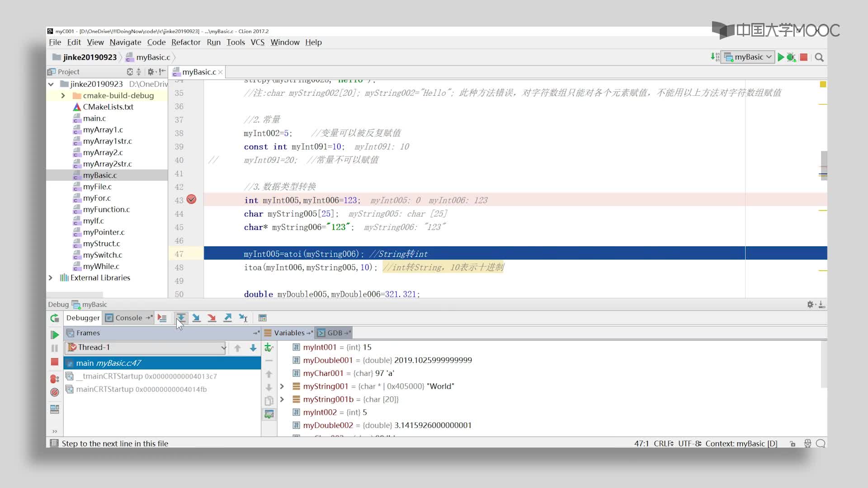Open myBasic run configuration dropdown
868x488 pixels.
[x=747, y=57]
